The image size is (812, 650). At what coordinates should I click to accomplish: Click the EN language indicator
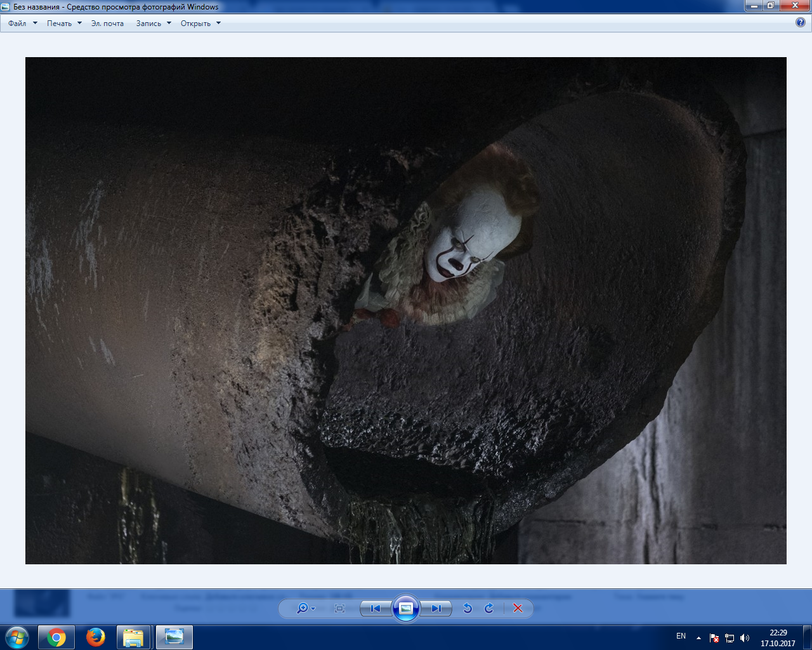(x=681, y=636)
